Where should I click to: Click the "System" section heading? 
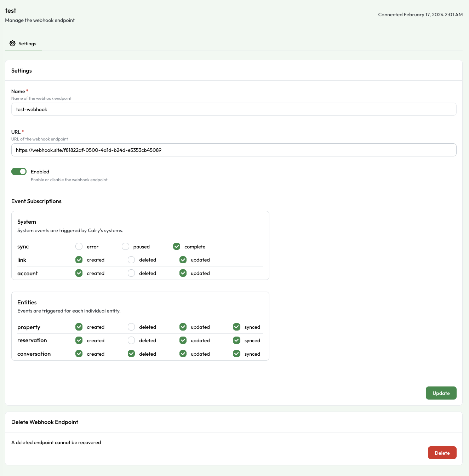tap(27, 222)
